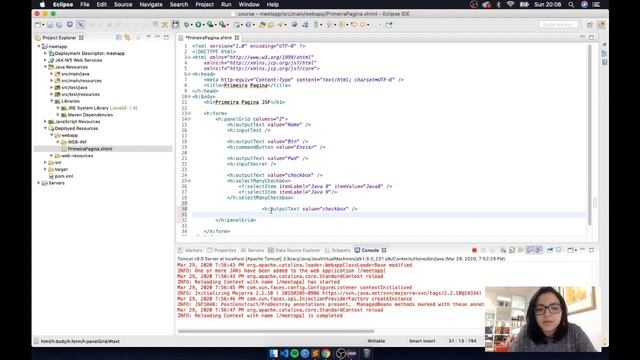Open the Source menu

click(123, 4)
